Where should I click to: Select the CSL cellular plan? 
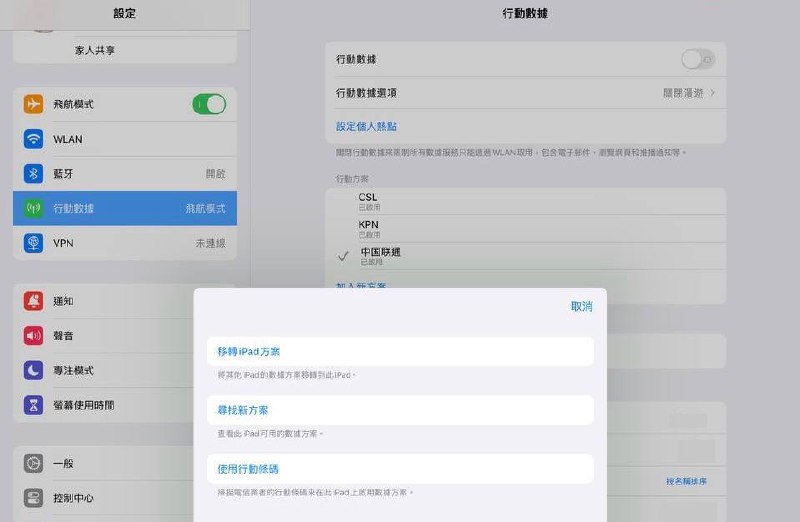point(526,202)
